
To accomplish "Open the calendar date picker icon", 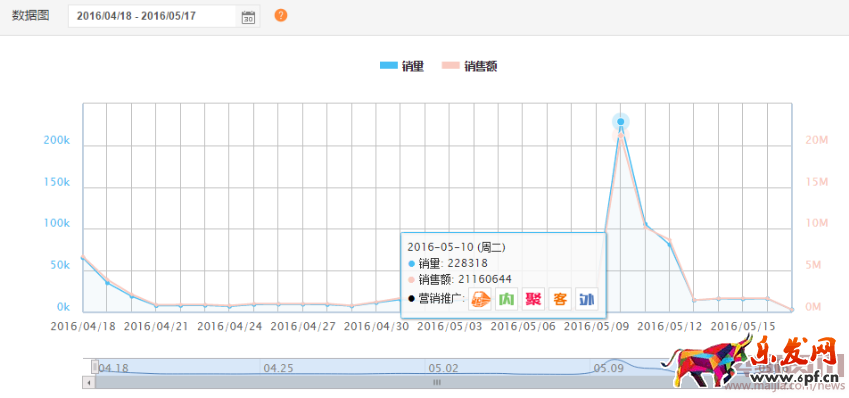I will click(x=248, y=16).
